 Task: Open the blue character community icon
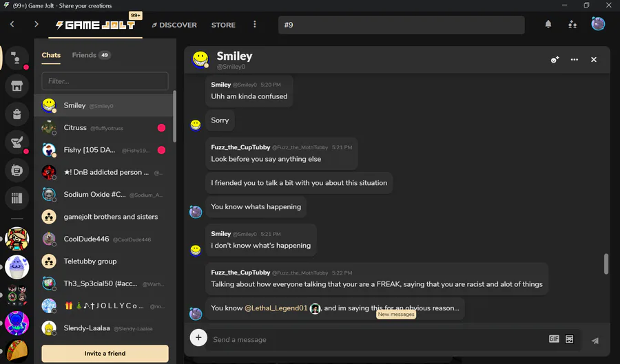[x=17, y=323]
